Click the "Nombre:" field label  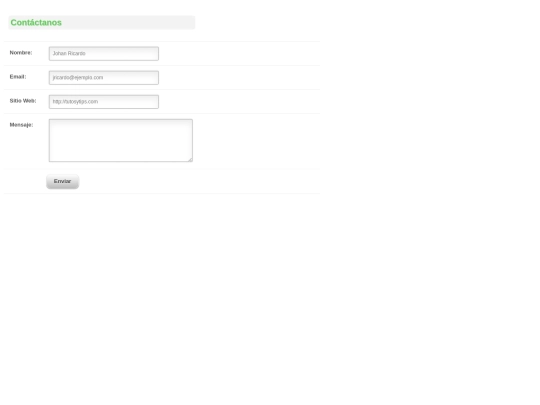[x=21, y=53]
